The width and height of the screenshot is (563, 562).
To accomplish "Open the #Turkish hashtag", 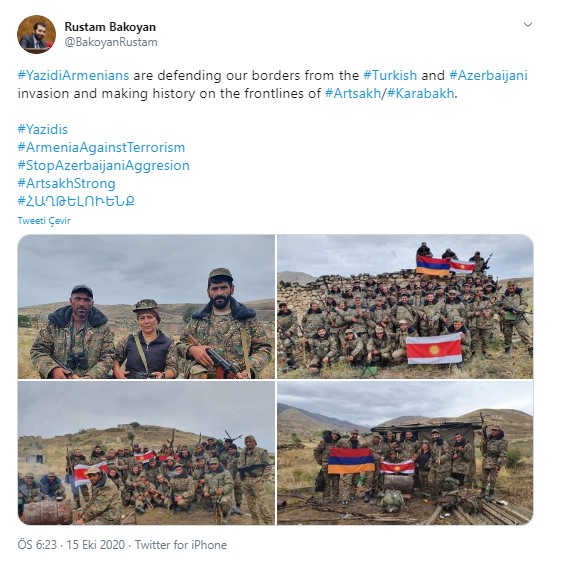I will pos(390,76).
